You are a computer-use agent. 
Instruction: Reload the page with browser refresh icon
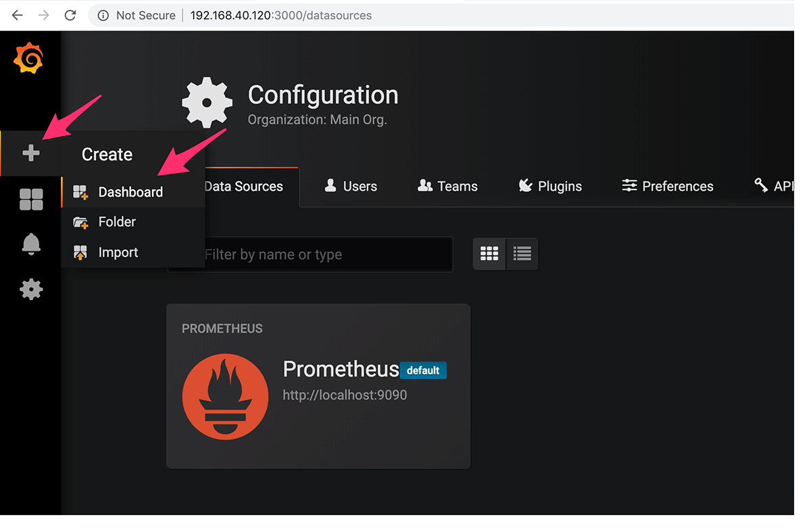point(70,15)
